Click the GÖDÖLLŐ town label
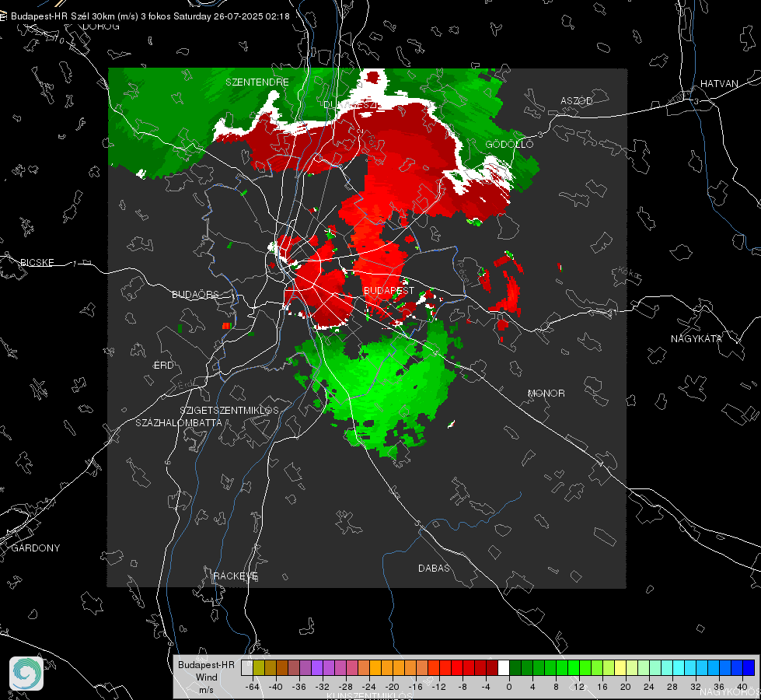Image resolution: width=761 pixels, height=700 pixels. 509,144
